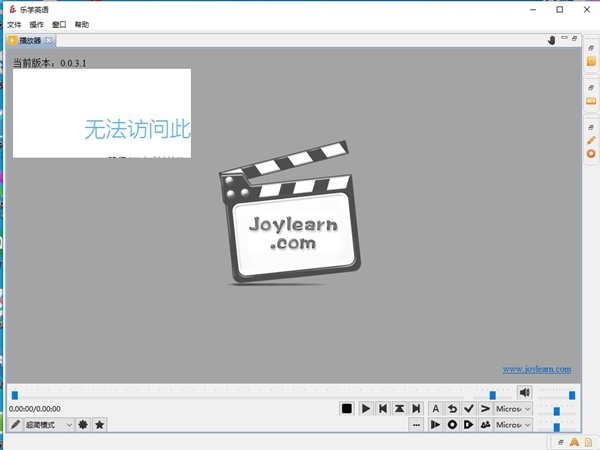Start playback with the play button
This screenshot has height=450, width=600.
365,409
